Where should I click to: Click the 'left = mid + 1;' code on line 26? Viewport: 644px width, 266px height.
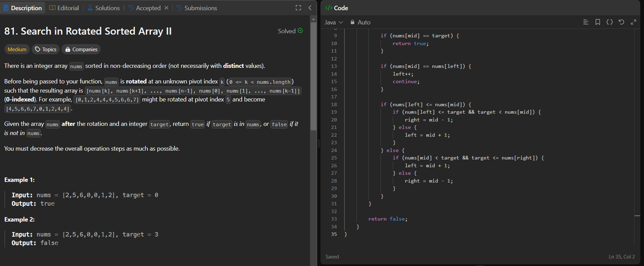tap(427, 166)
